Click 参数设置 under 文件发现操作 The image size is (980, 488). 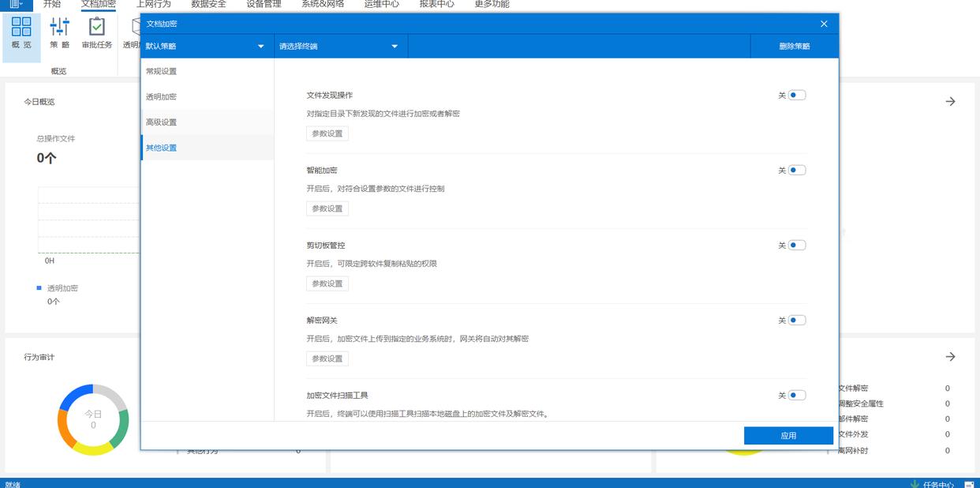[x=327, y=133]
